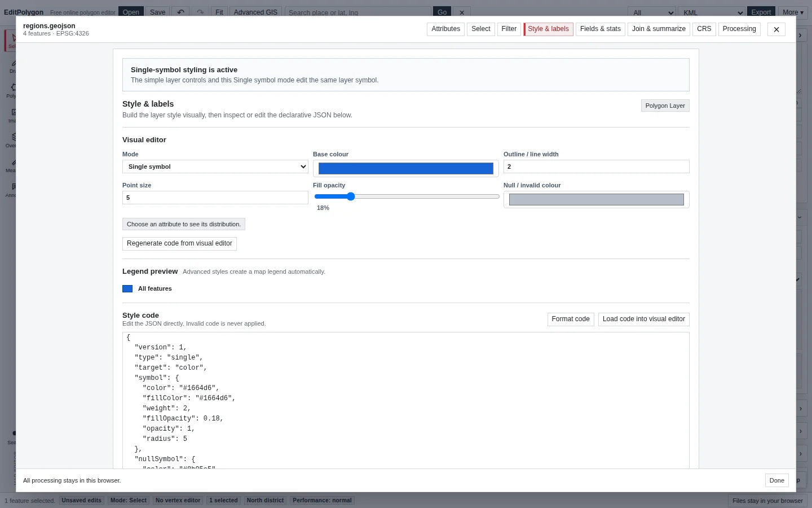The image size is (812, 508).
Task: Close the regions.geojson dialog with ×
Action: [x=776, y=29]
